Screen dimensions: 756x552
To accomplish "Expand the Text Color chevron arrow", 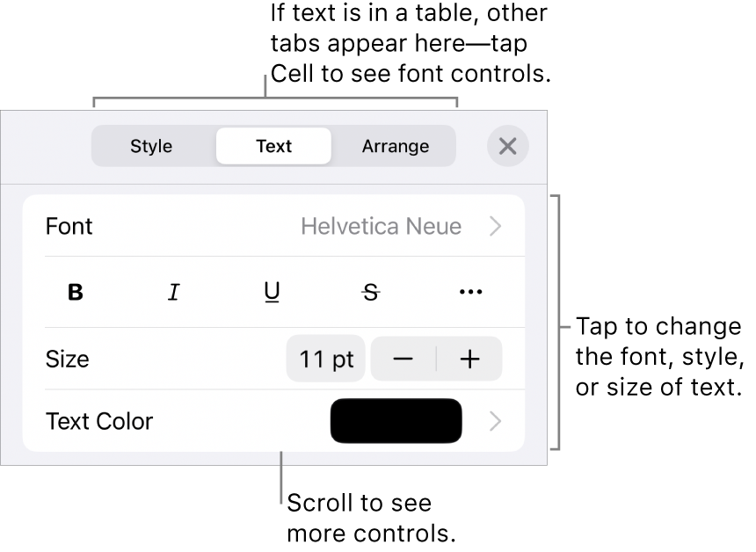I will (x=496, y=421).
